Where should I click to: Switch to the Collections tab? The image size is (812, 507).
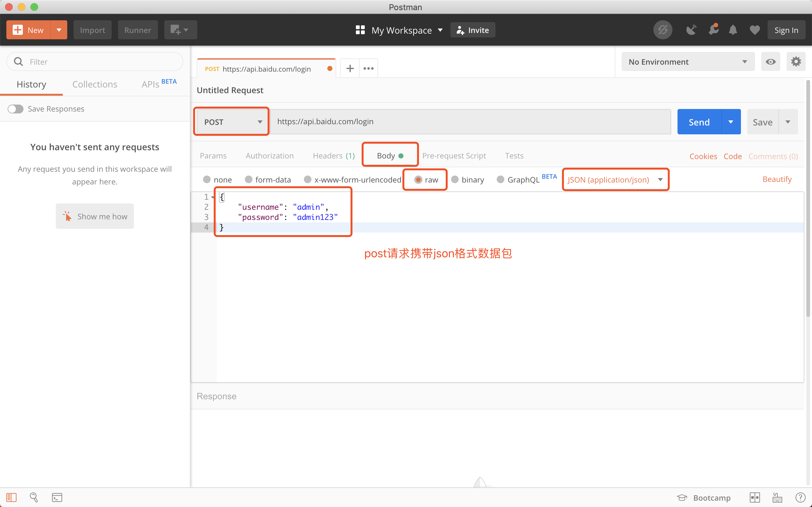tap(95, 84)
